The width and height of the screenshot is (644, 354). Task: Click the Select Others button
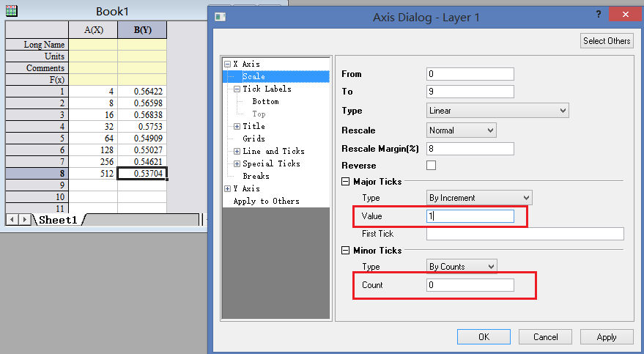[607, 40]
